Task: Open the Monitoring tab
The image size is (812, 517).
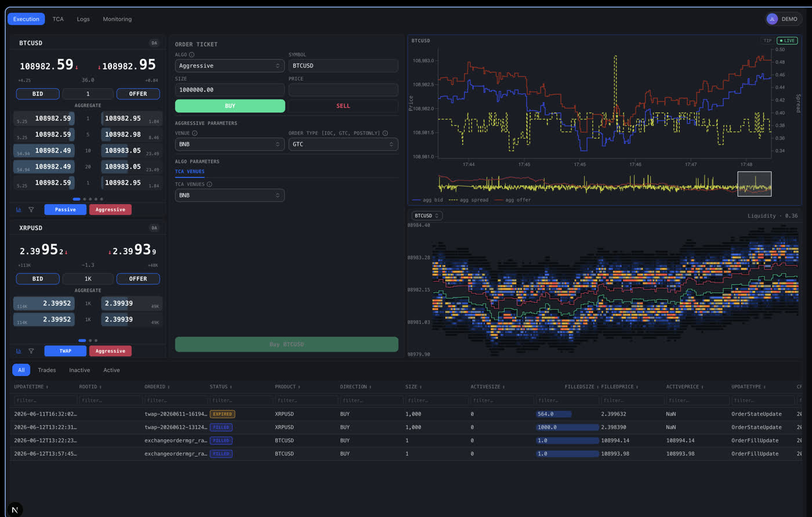Action: (x=117, y=19)
